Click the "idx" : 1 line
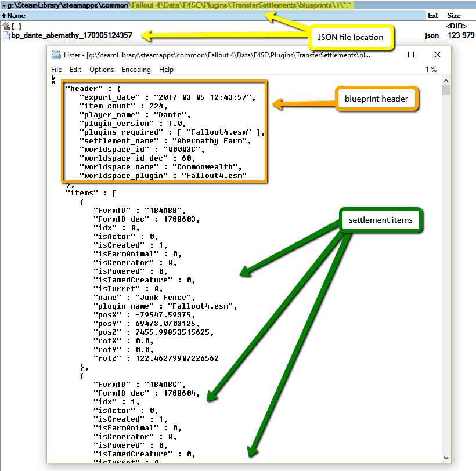Screen dimensions: 476x471 pyautogui.click(x=116, y=402)
